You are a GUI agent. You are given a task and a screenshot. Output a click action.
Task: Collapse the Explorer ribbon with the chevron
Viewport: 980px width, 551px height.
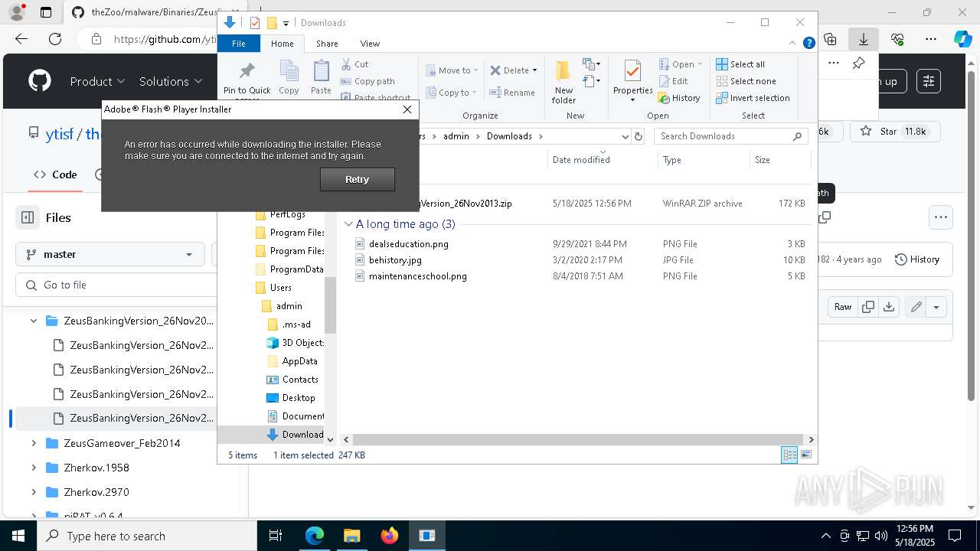793,44
